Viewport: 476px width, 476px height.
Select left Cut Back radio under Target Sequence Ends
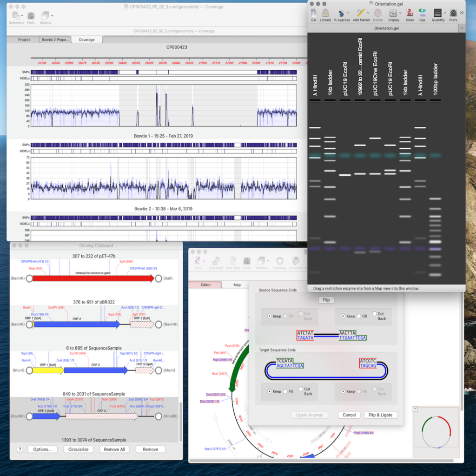301,389
